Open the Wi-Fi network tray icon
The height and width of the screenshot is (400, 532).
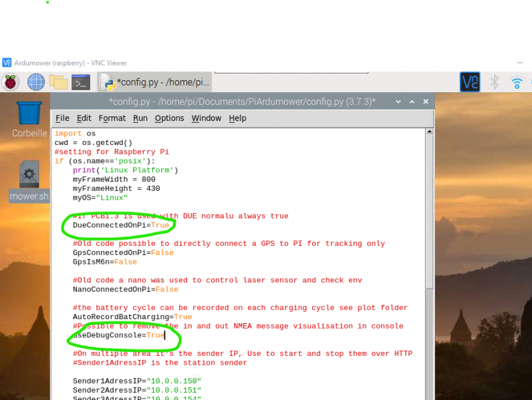point(517,82)
